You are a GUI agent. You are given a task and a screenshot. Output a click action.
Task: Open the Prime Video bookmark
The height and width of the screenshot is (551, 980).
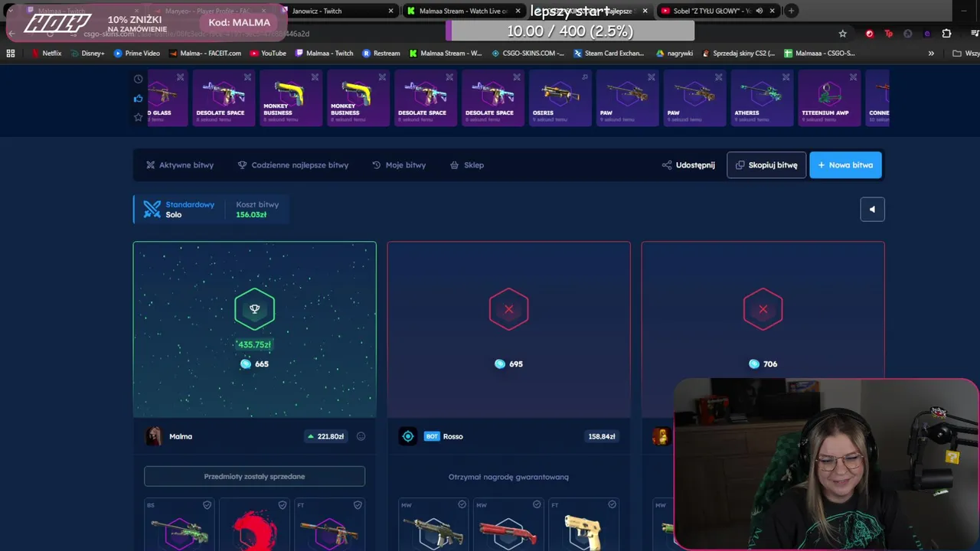[x=136, y=54]
